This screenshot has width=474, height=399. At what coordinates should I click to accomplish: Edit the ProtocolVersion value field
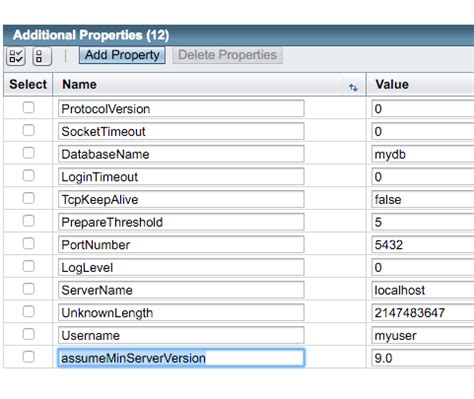pyautogui.click(x=423, y=109)
